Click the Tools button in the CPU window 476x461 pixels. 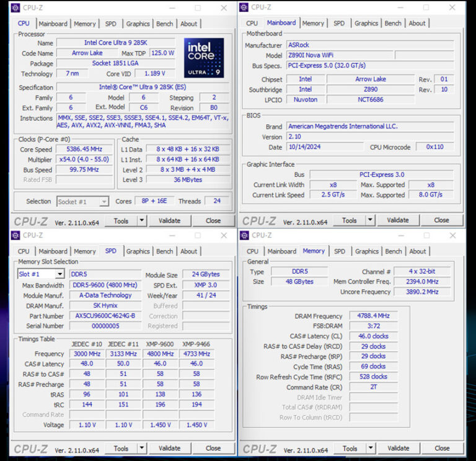click(x=121, y=221)
